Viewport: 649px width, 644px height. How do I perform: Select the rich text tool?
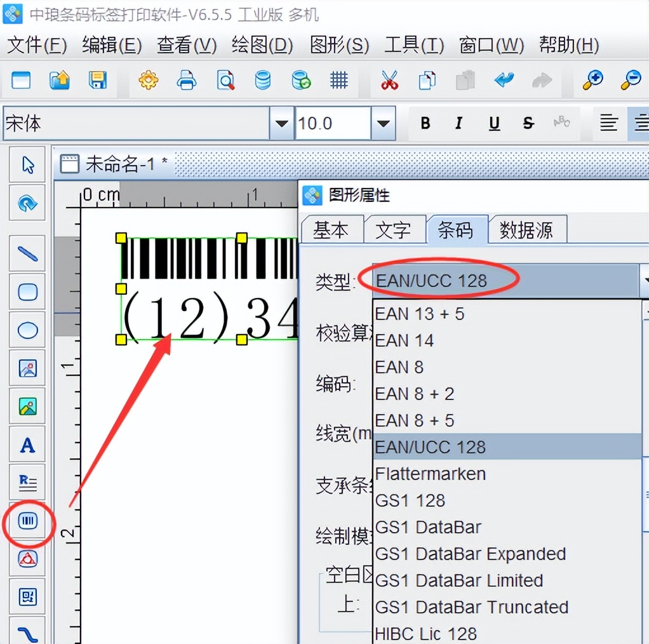click(27, 483)
